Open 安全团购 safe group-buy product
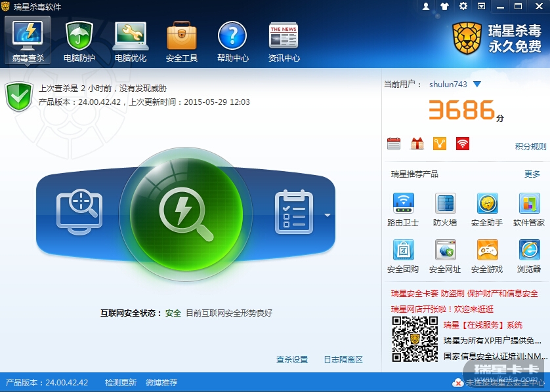Image resolution: width=550 pixels, height=392 pixels. pos(403,256)
